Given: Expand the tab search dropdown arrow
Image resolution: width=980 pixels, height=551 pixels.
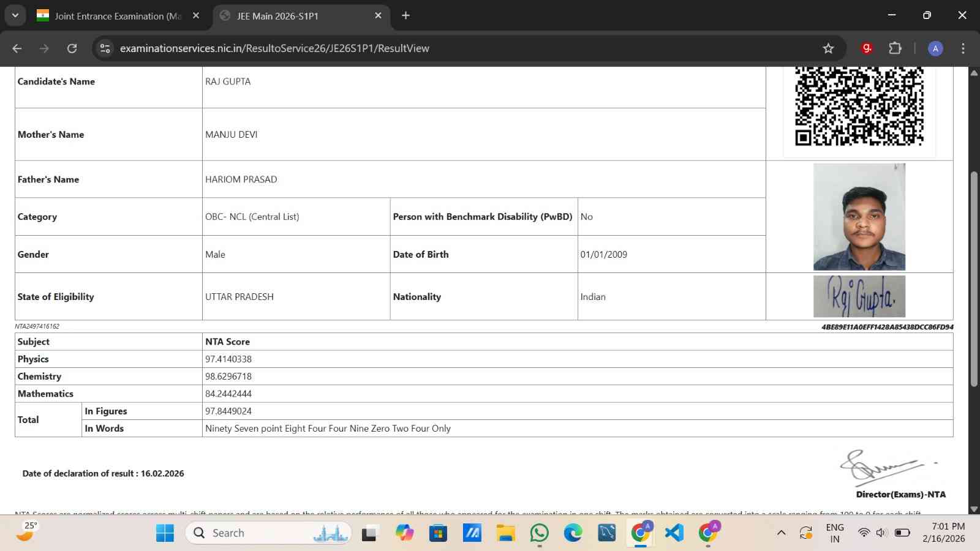Looking at the screenshot, I should 15,15.
